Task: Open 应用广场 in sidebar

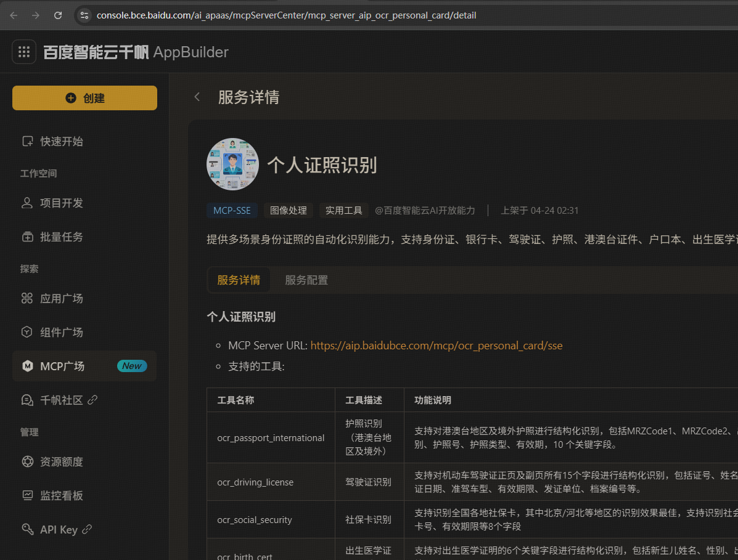Action: [84, 298]
